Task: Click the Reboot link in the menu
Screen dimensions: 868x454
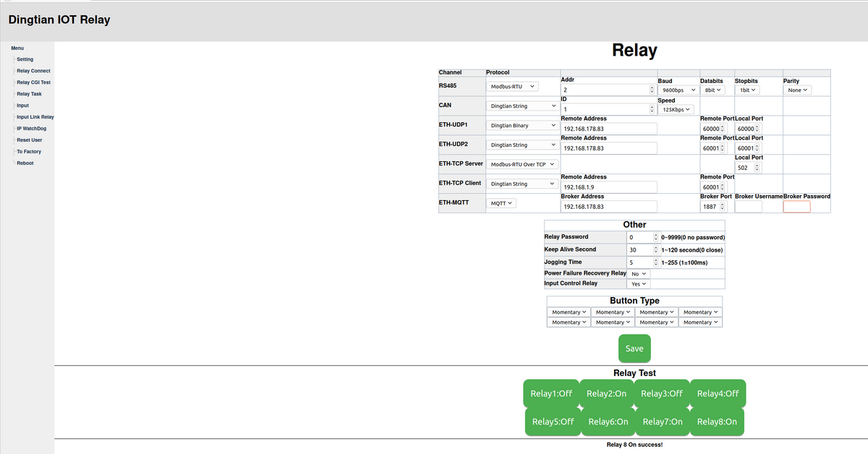Action: [x=25, y=163]
